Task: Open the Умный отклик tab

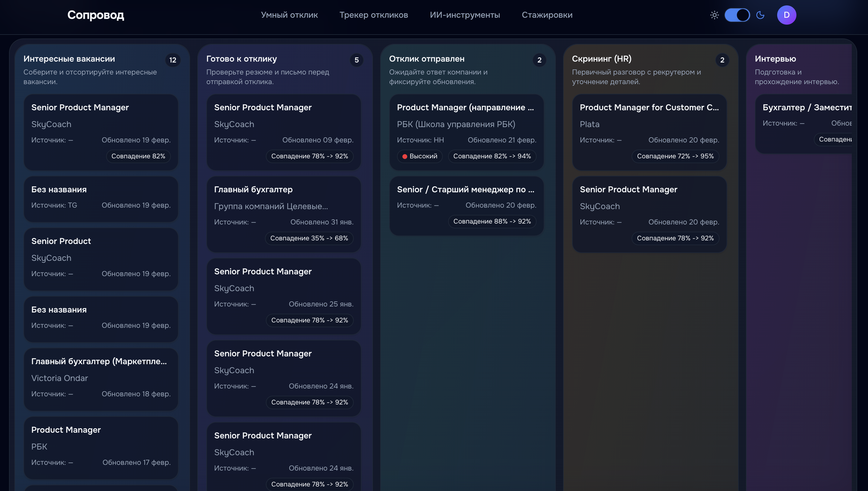Action: coord(289,15)
